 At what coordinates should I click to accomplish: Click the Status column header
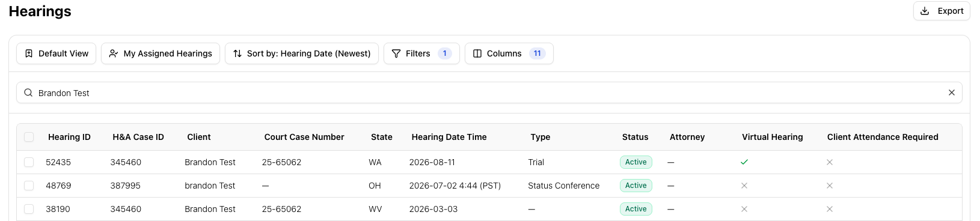pyautogui.click(x=635, y=137)
